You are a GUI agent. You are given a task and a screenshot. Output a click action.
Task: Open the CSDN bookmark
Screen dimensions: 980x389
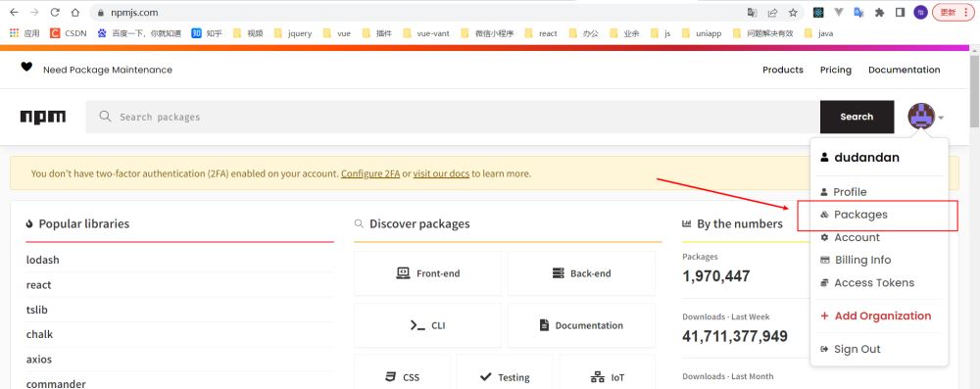[x=69, y=33]
